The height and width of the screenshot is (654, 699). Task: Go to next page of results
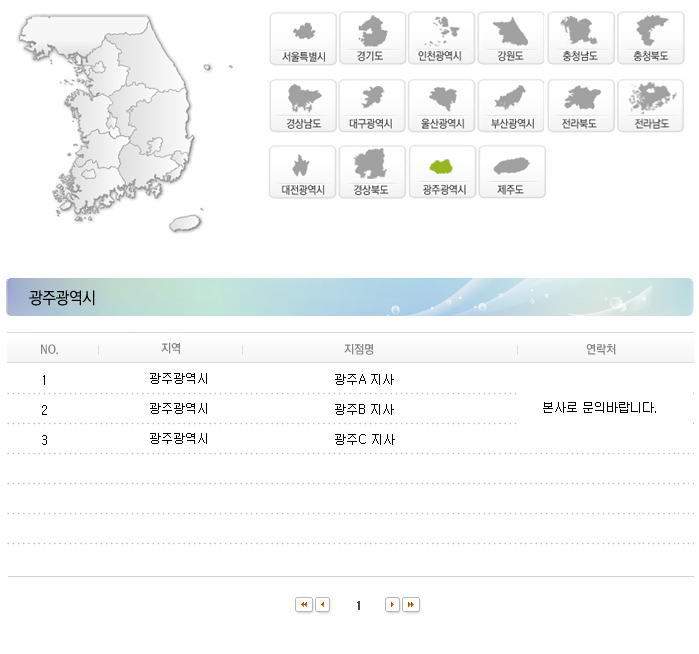[x=392, y=605]
